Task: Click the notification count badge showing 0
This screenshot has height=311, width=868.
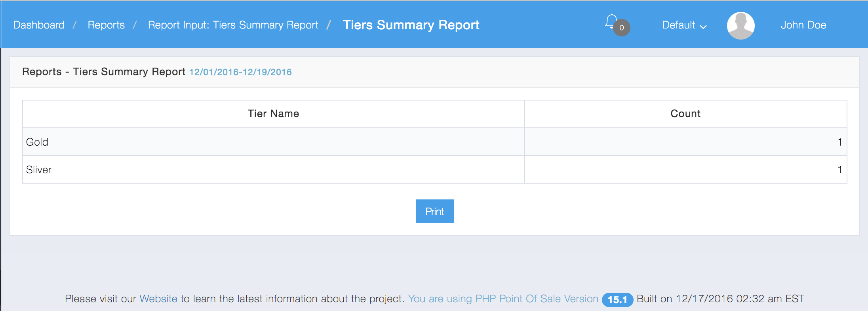Action: 622,28
